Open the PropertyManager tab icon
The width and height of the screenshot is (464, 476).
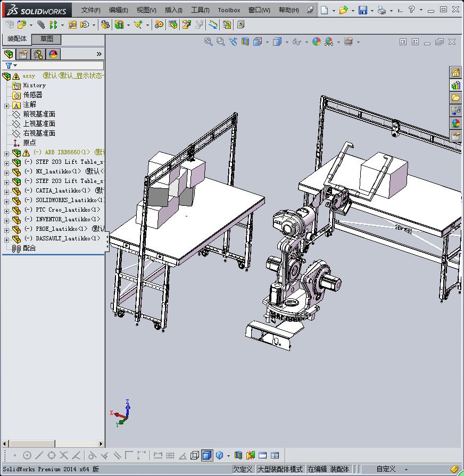[23, 54]
